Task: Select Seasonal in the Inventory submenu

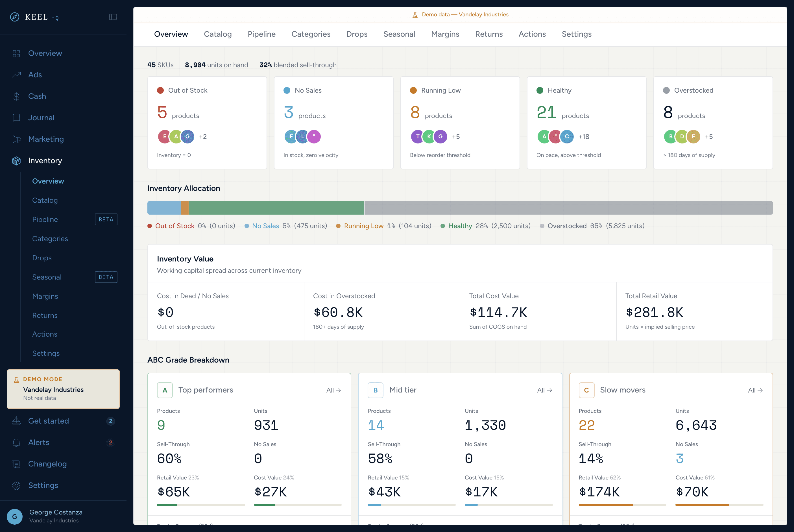Action: (x=47, y=277)
